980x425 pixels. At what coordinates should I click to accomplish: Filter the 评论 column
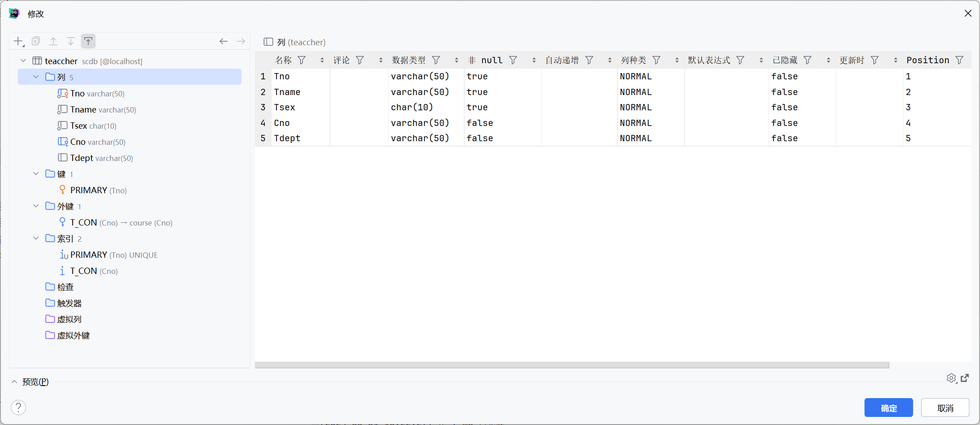tap(360, 60)
